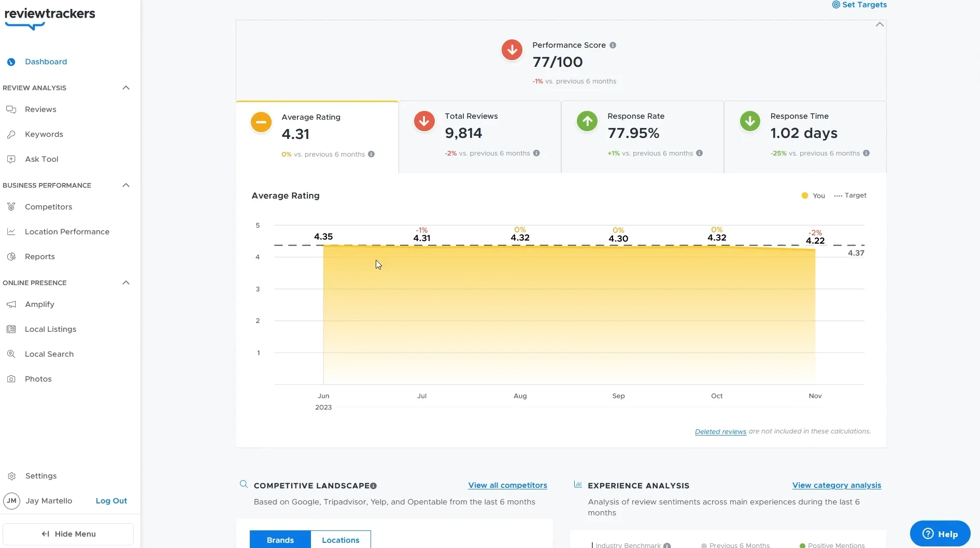Select the Keywords icon in sidebar
The width and height of the screenshot is (980, 548).
click(x=11, y=134)
